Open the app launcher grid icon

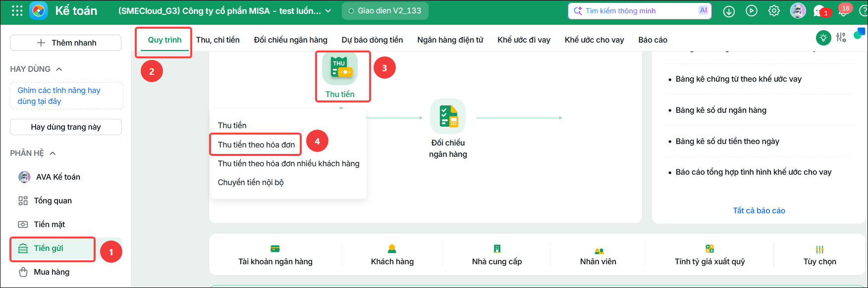tap(17, 11)
